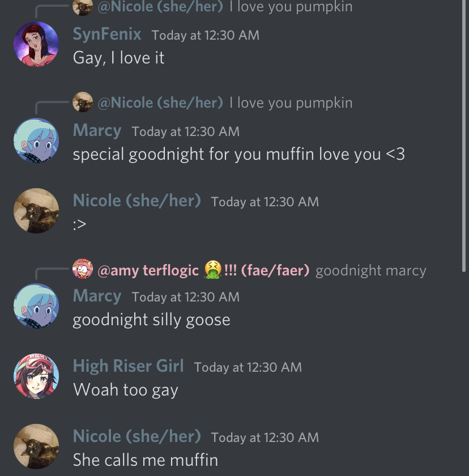This screenshot has width=469, height=476.
Task: Click the chat scrollbar thumb
Action: tap(463, 135)
